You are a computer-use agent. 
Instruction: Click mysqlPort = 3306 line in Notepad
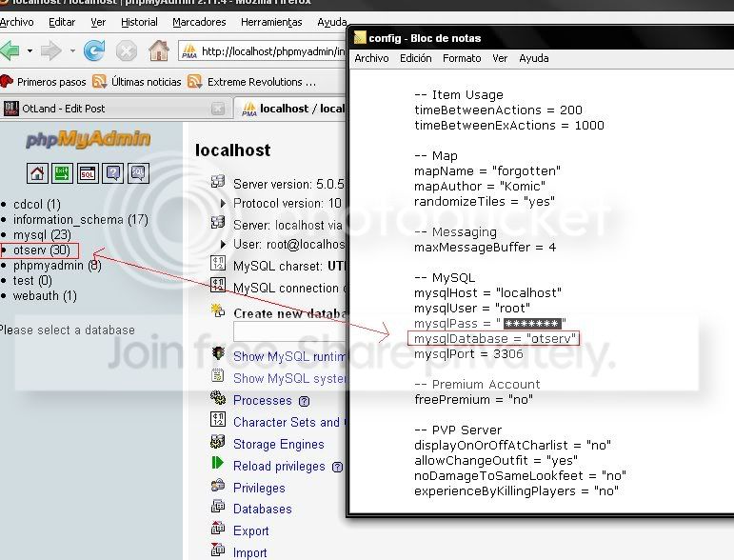468,354
